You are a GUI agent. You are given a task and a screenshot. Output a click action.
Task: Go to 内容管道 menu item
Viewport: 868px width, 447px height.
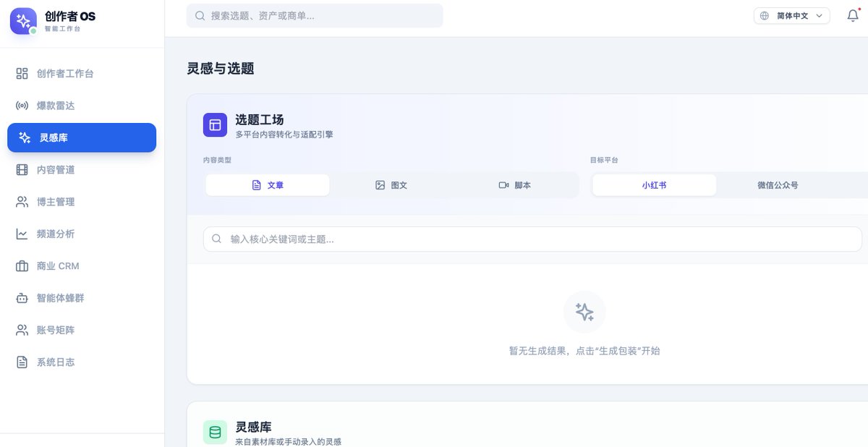pos(82,170)
